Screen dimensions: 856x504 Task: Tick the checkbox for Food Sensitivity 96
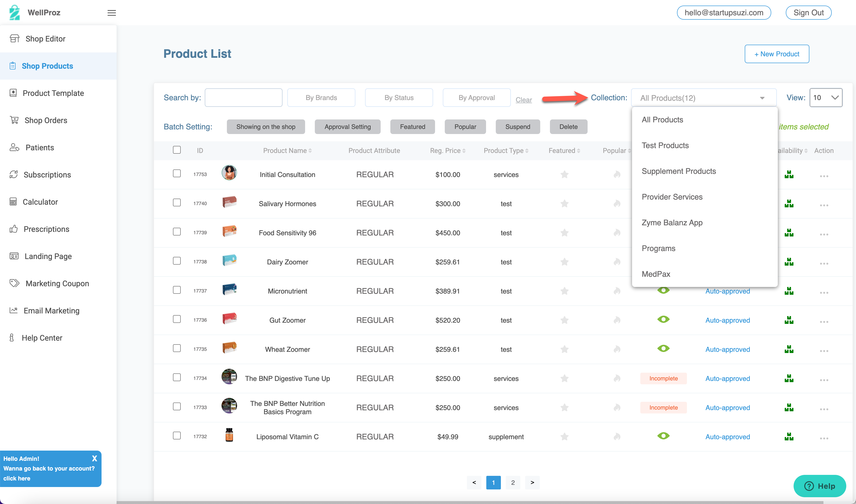point(177,232)
